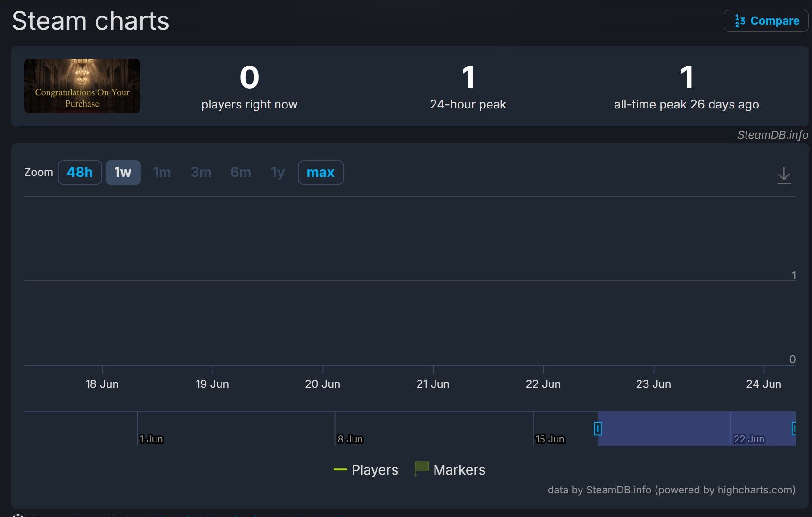Click the 1 Jun navigator label
The image size is (812, 517).
(x=151, y=439)
